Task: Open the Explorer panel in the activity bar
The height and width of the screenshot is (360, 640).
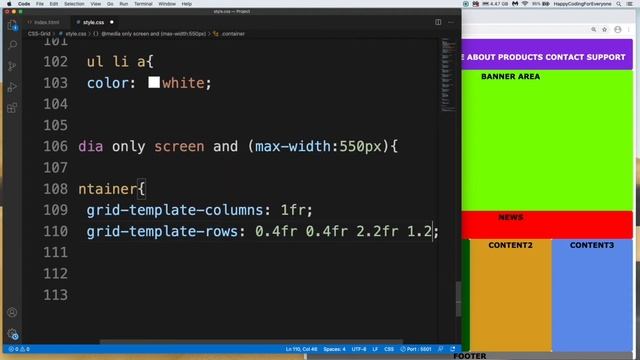Action: click(12, 24)
